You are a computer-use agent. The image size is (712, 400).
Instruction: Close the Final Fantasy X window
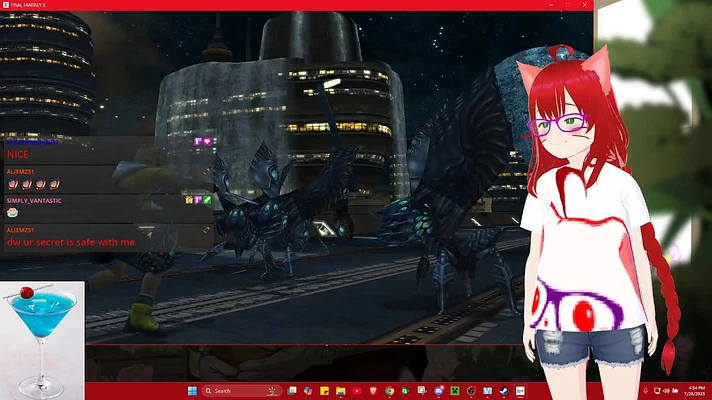[x=585, y=5]
